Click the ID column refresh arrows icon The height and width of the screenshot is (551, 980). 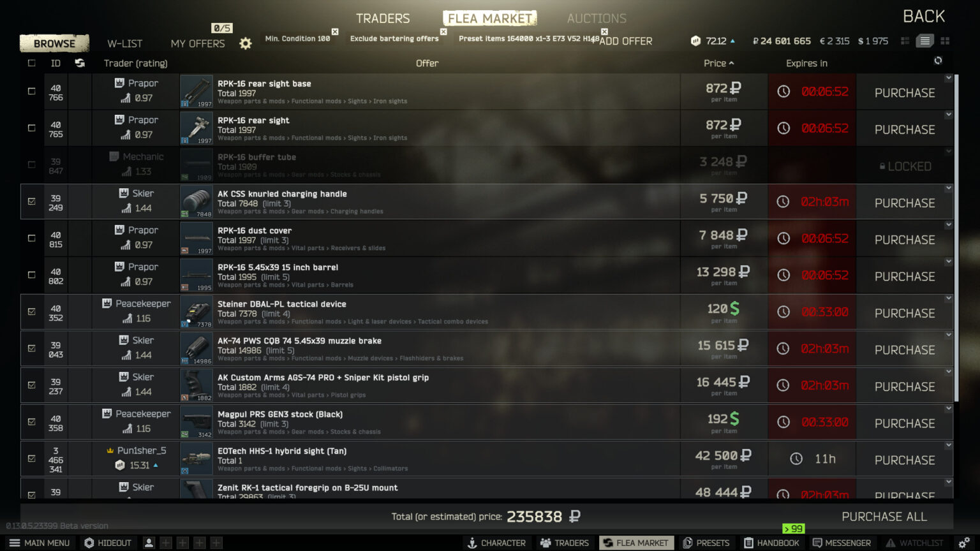pos(80,63)
